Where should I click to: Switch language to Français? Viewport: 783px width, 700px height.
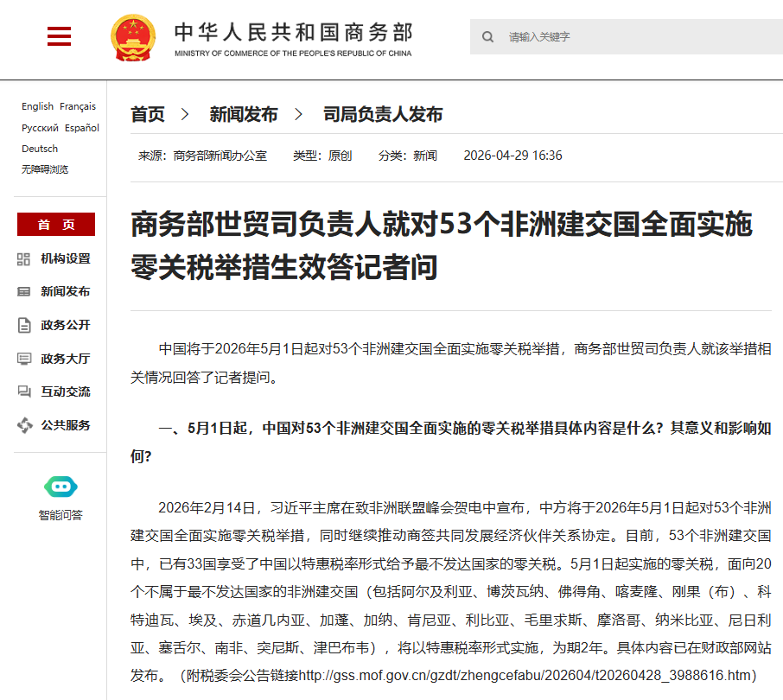[78, 106]
